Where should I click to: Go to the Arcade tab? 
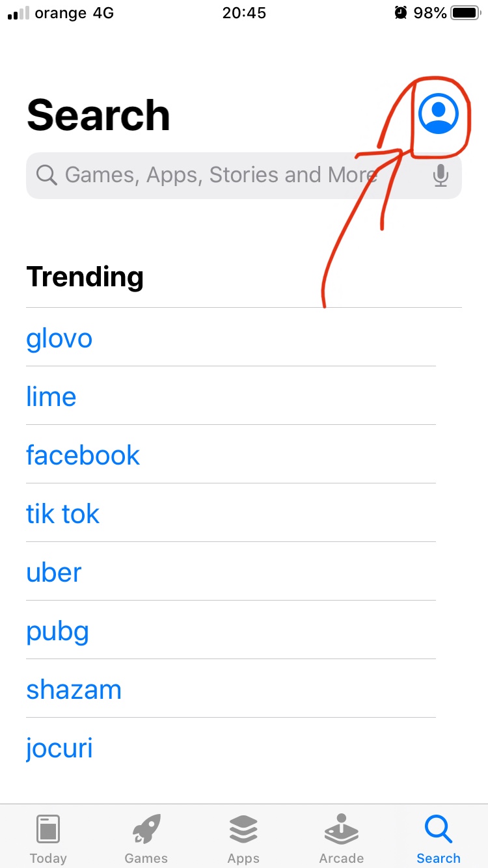tap(341, 838)
